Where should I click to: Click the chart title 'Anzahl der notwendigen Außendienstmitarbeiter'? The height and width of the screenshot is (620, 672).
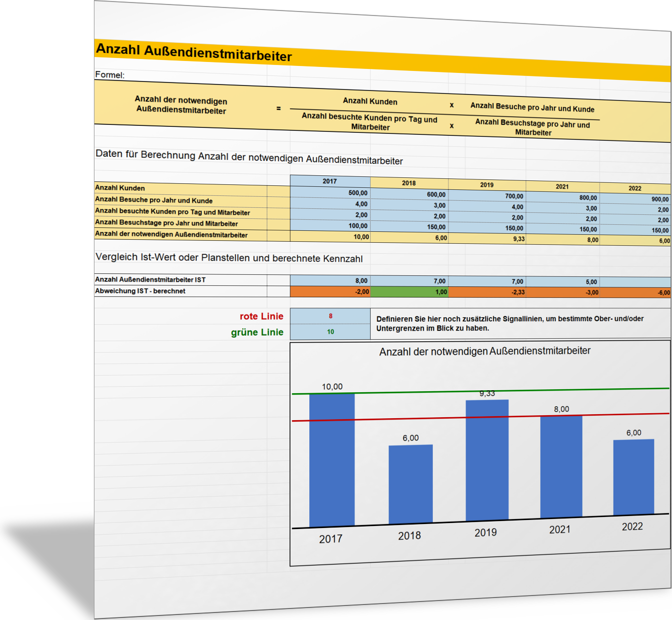click(485, 351)
